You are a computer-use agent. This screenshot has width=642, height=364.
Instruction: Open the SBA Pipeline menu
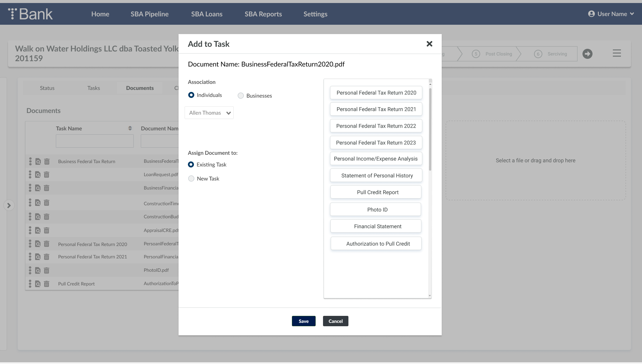click(149, 14)
